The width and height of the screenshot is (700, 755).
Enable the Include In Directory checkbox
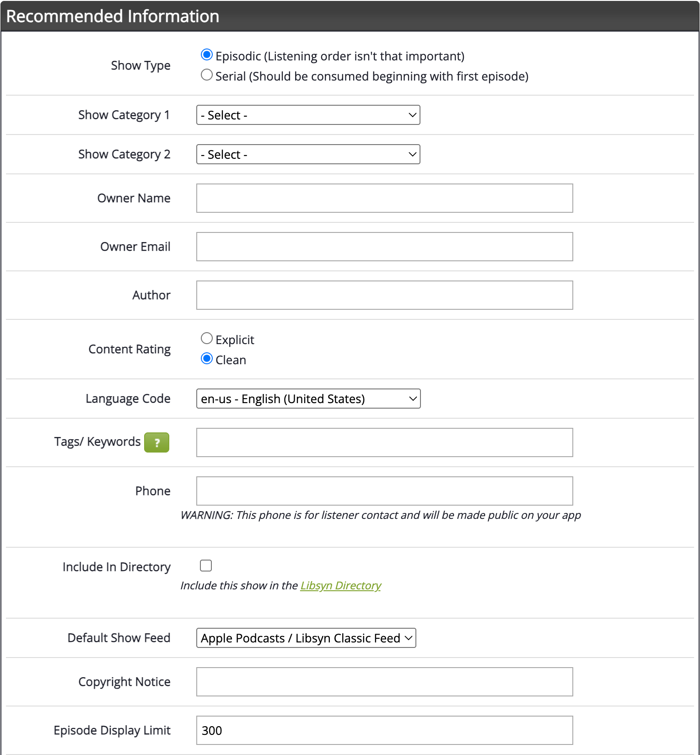[x=206, y=566]
